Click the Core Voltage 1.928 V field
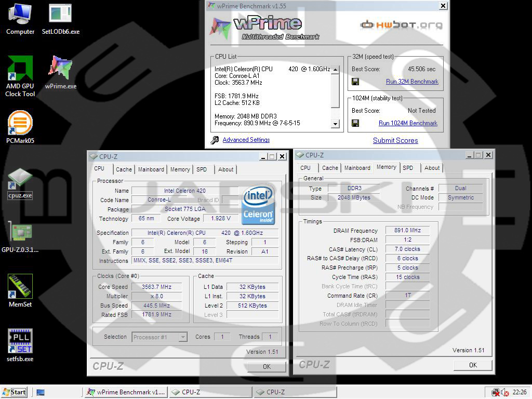 point(220,219)
